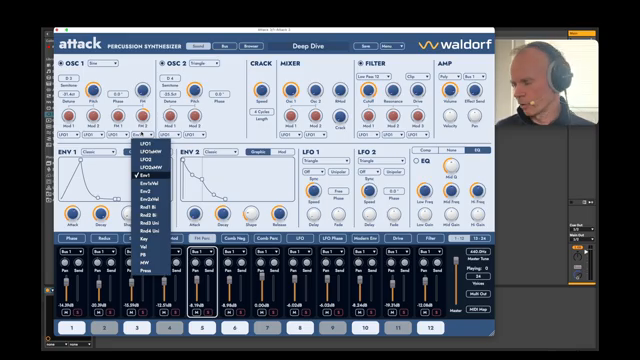
Task: Click the Filter Resonance knob
Action: point(393,90)
